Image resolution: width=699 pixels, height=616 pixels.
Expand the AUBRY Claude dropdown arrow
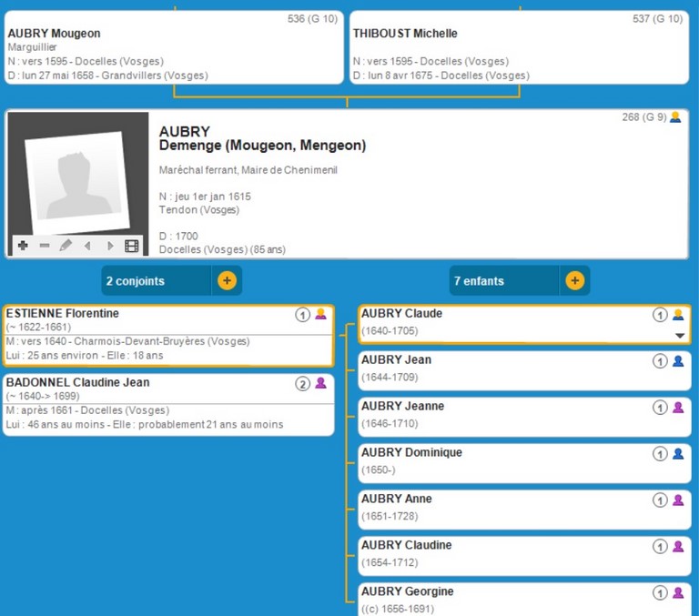679,335
